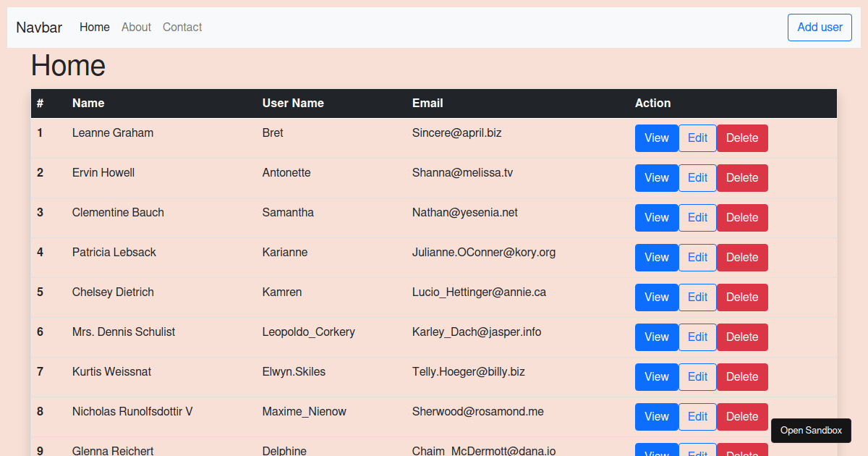The height and width of the screenshot is (456, 868).
Task: Go to the Contact page link
Action: click(182, 28)
